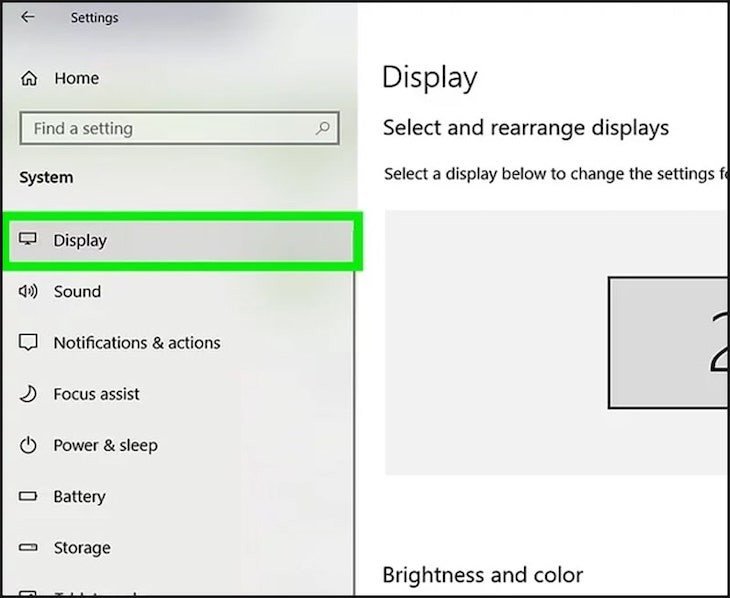
Task: Select the display 2 monitor box
Action: coord(668,342)
